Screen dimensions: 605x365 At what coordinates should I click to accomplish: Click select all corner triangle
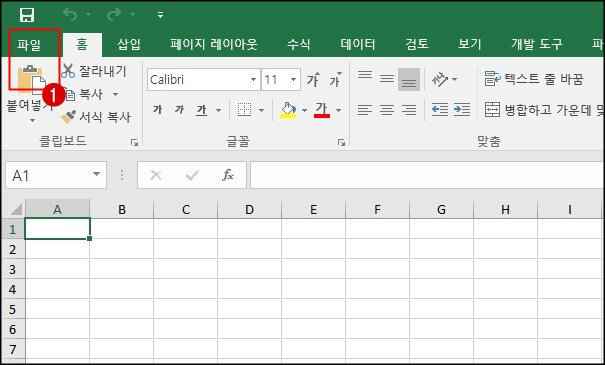click(16, 210)
